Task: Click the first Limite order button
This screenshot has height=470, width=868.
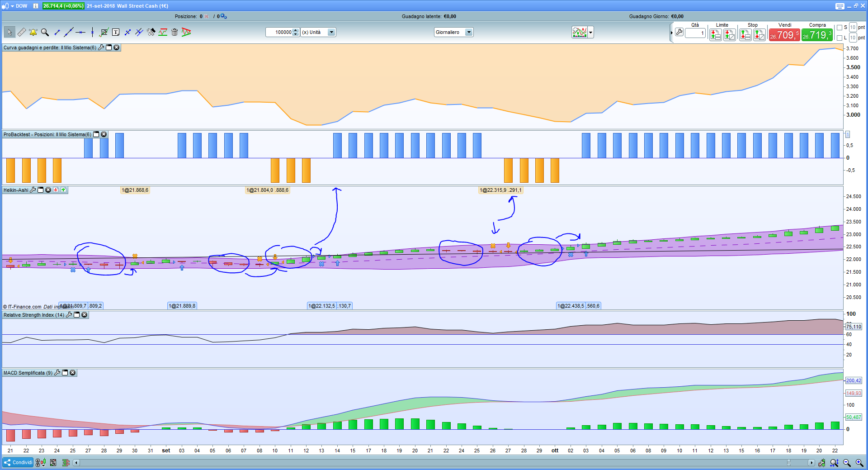Action: (715, 35)
